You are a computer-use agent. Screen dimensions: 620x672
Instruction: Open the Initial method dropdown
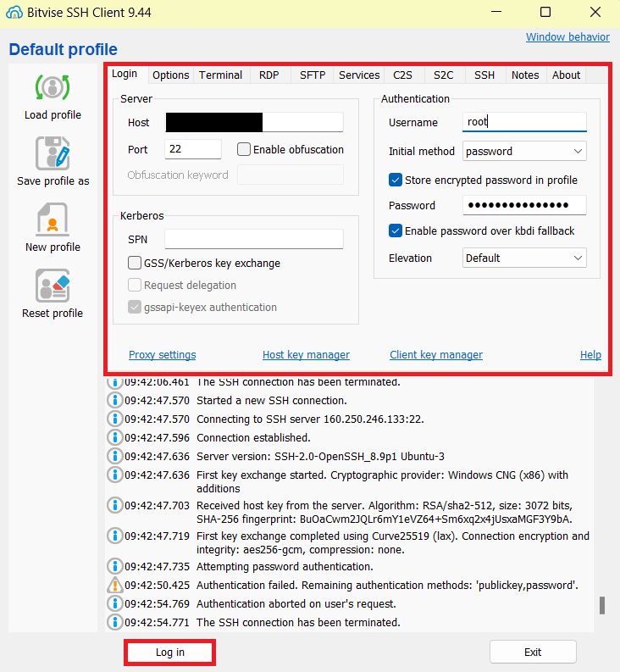[524, 152]
